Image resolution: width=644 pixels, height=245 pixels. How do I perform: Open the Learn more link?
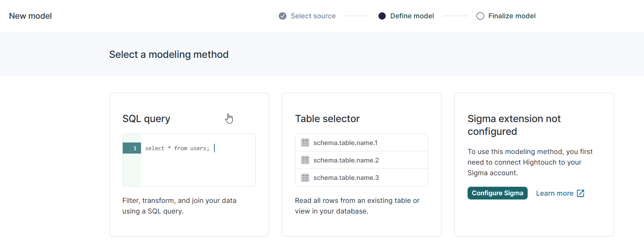554,193
